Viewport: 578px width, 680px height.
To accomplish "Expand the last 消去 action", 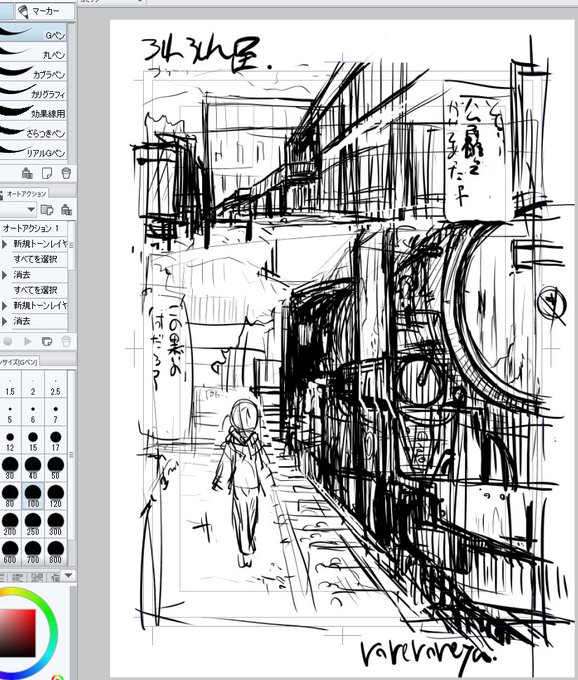I will [4, 321].
